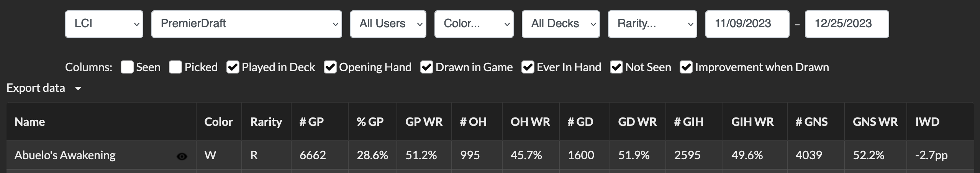Open the Export data menu
Image resolution: width=980 pixels, height=173 pixels.
pos(36,88)
